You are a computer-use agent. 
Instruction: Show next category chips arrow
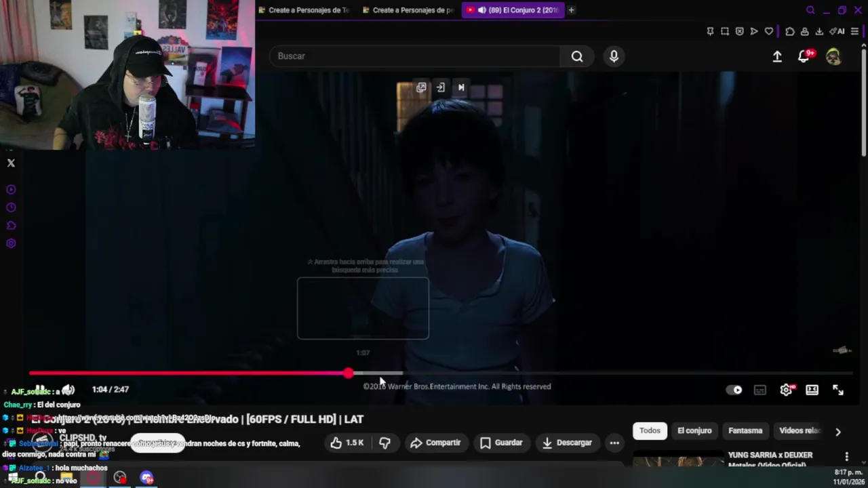point(838,432)
